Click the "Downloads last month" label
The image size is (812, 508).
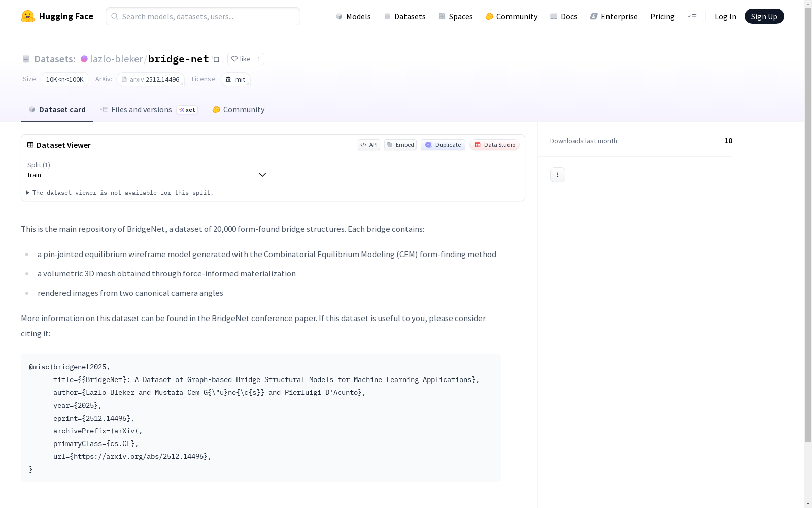pyautogui.click(x=584, y=141)
